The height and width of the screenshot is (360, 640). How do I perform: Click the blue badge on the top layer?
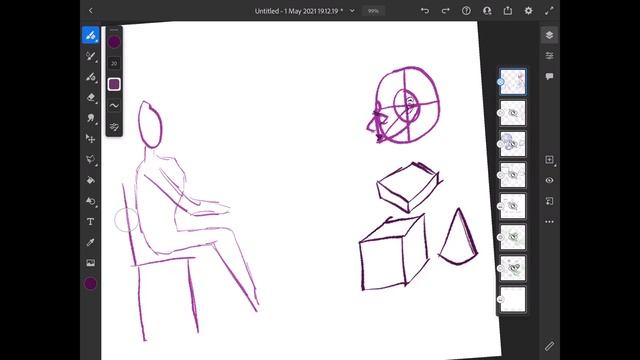point(500,82)
